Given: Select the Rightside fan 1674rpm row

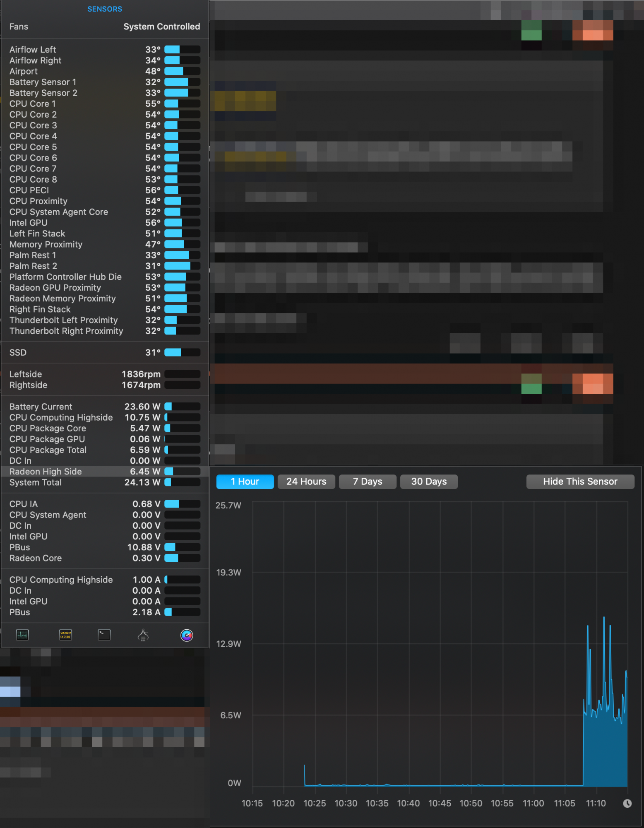Looking at the screenshot, I should coord(105,385).
